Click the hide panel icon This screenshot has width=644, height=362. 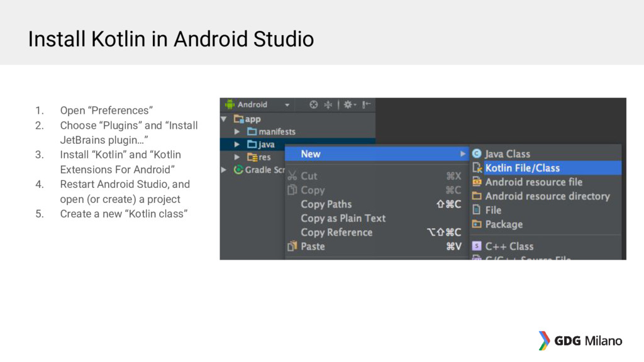click(367, 105)
